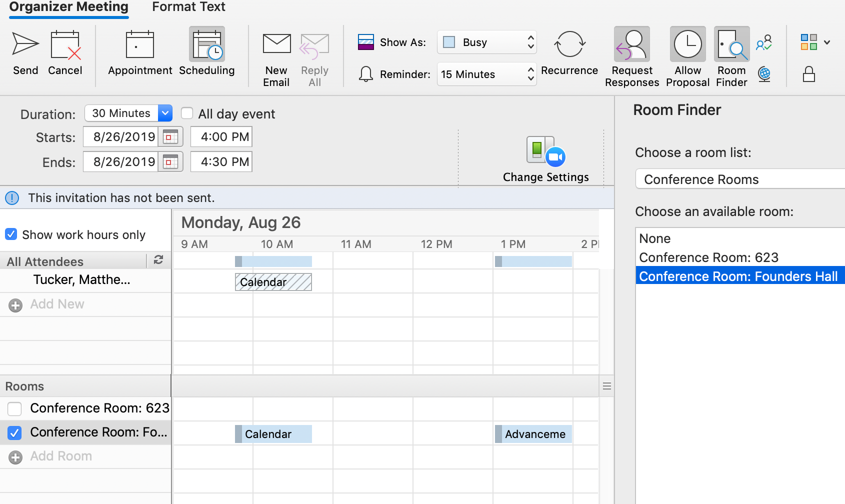Open the check names people icon
The height and width of the screenshot is (504, 845).
764,42
